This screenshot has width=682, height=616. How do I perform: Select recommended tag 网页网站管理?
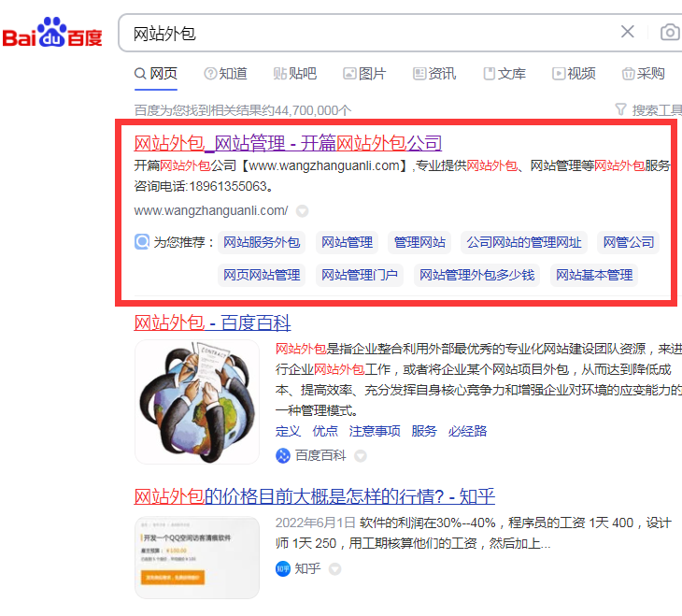click(x=262, y=275)
